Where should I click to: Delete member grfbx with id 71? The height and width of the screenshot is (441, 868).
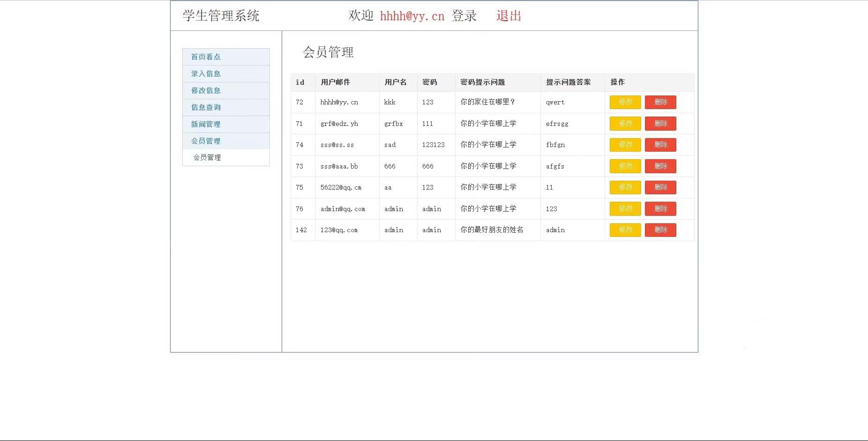[x=660, y=124]
